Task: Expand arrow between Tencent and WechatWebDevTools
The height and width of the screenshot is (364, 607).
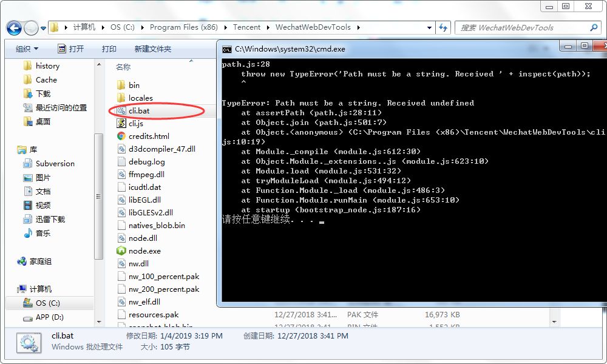Action: (x=268, y=27)
